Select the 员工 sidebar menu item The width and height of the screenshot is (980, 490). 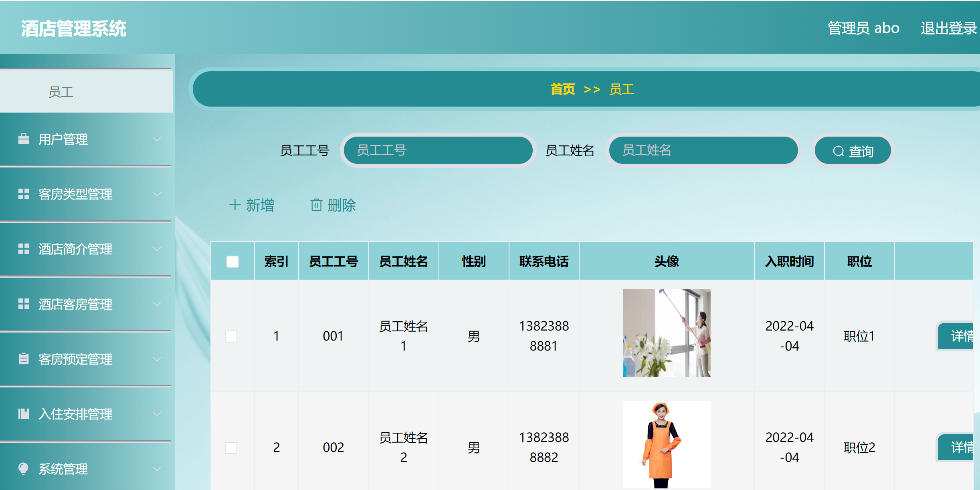coord(61,92)
